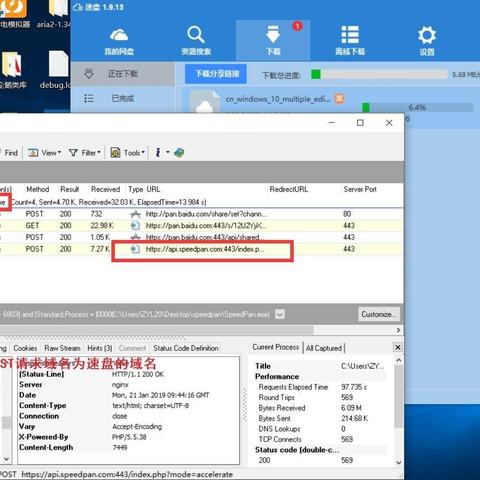The image size is (480, 480).
Task: Switch to the Hints (3) tab
Action: click(100, 348)
